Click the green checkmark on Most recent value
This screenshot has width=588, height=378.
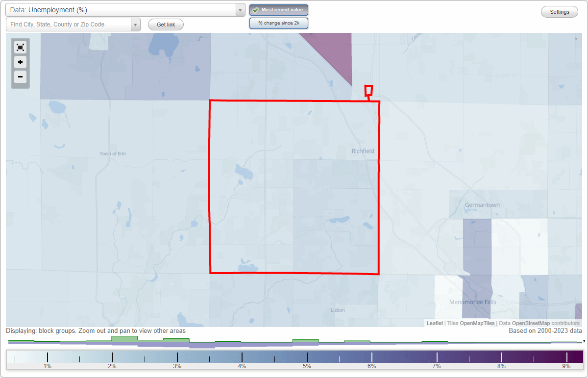point(256,9)
